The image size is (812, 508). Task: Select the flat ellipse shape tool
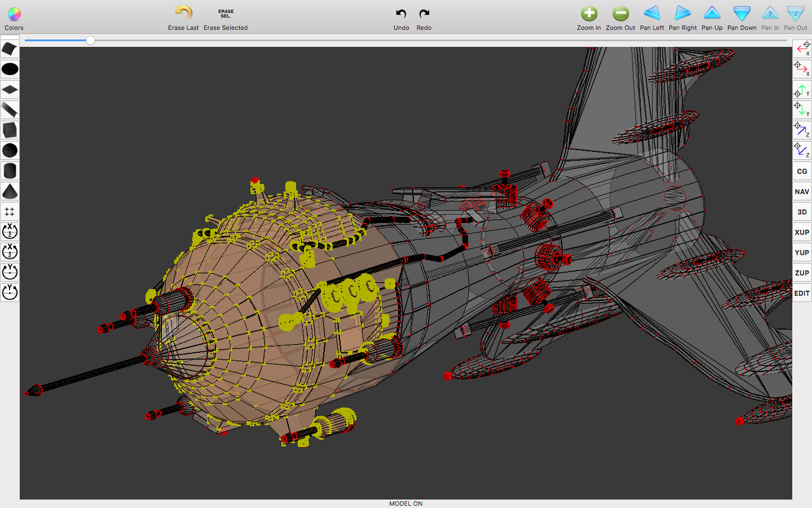pos(10,69)
